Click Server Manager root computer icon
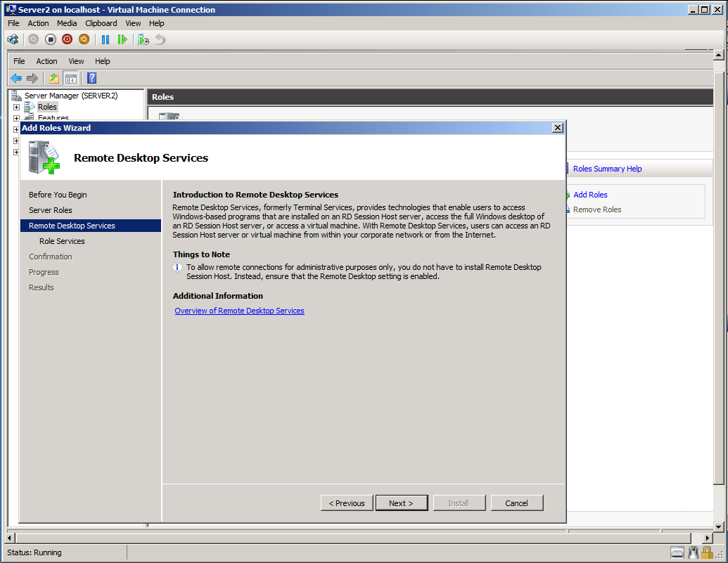The height and width of the screenshot is (563, 728). pyautogui.click(x=17, y=96)
